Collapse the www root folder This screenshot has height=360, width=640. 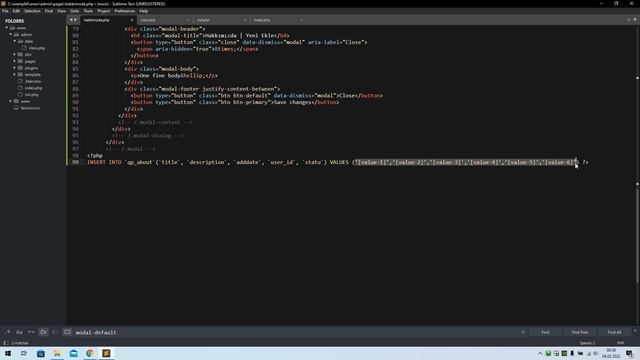pyautogui.click(x=7, y=28)
